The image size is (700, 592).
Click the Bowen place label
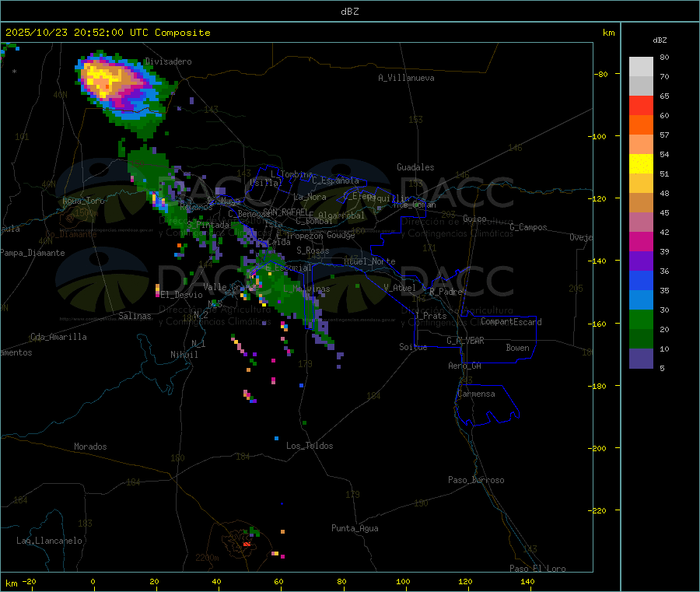pos(518,348)
